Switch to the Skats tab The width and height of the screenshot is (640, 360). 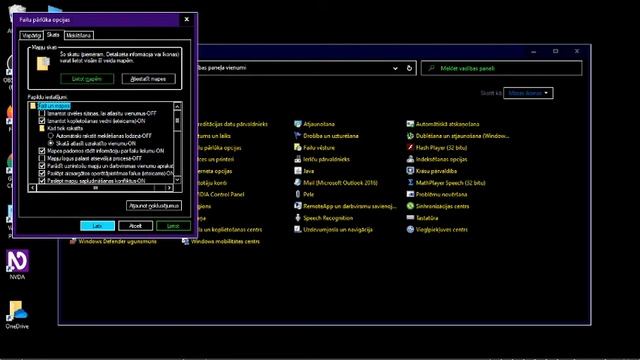coord(53,35)
